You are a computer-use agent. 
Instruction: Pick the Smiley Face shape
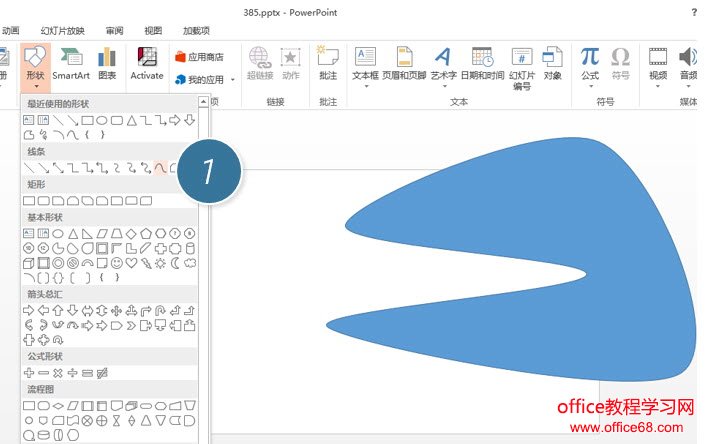[117, 263]
